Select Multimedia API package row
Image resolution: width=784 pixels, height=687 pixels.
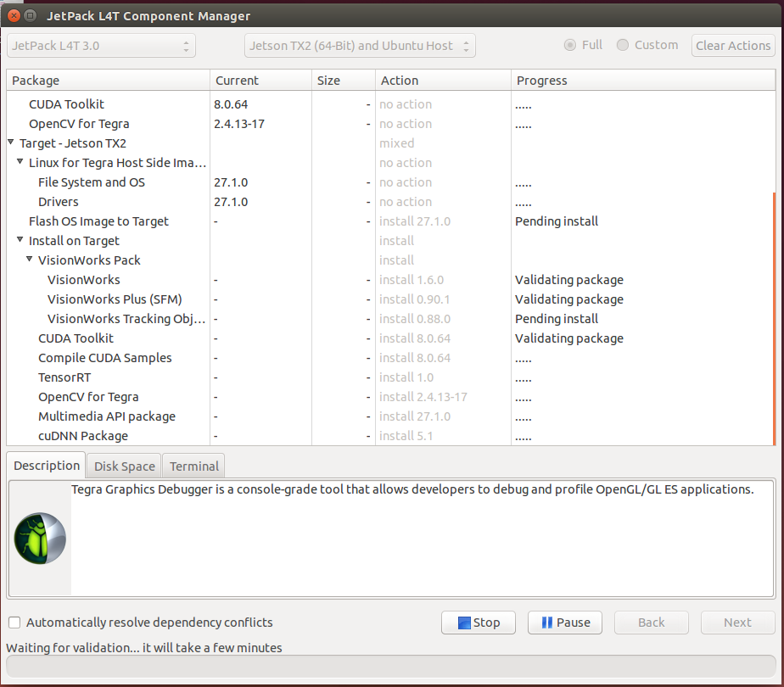389,416
